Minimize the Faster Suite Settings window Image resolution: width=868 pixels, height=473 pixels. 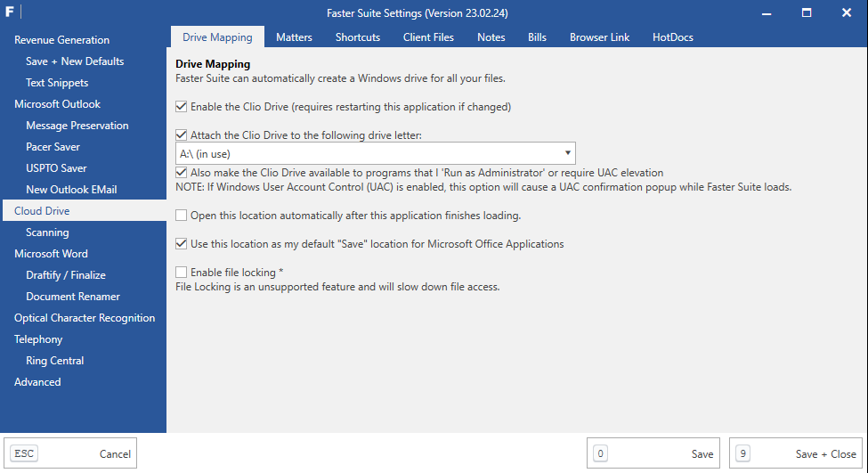(x=767, y=12)
